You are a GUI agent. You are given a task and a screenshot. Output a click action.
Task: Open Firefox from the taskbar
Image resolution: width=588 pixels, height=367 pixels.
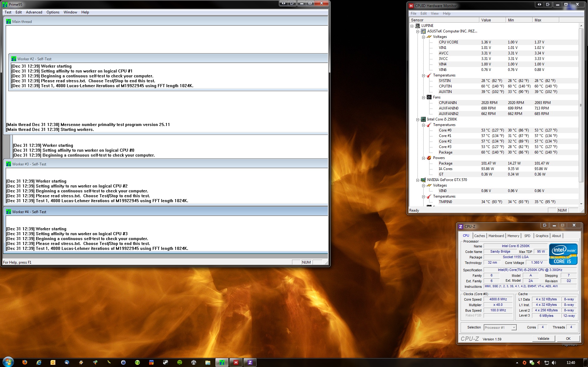tap(25, 362)
